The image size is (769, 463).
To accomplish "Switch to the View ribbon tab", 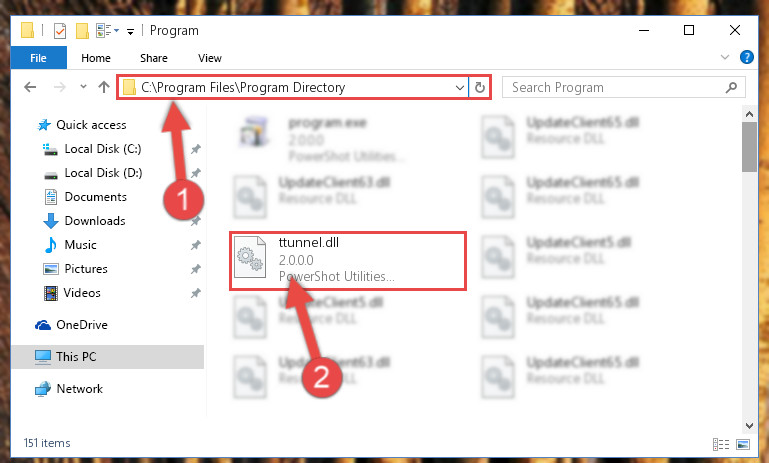I will pos(210,58).
